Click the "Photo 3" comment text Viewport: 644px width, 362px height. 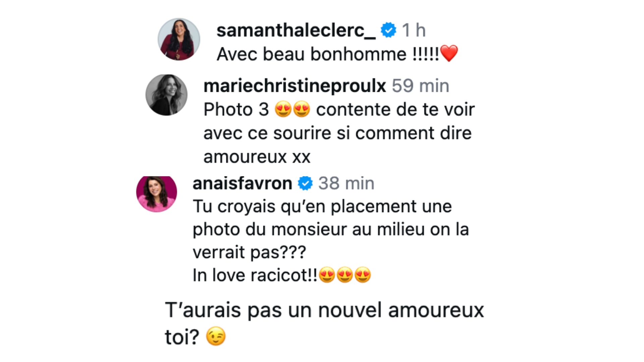click(x=236, y=110)
